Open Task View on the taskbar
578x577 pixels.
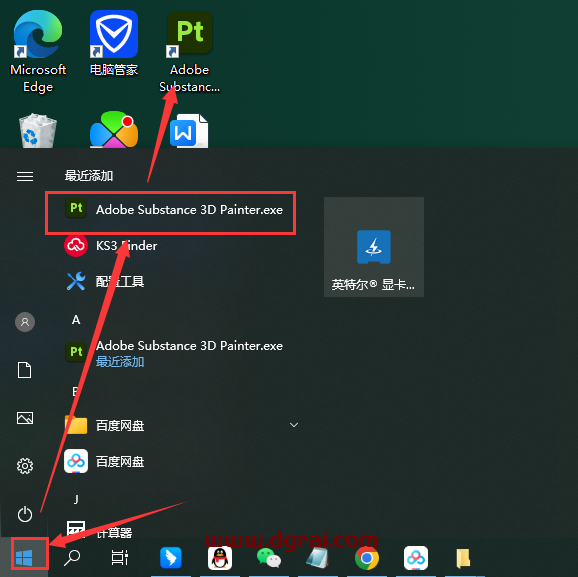click(x=120, y=557)
